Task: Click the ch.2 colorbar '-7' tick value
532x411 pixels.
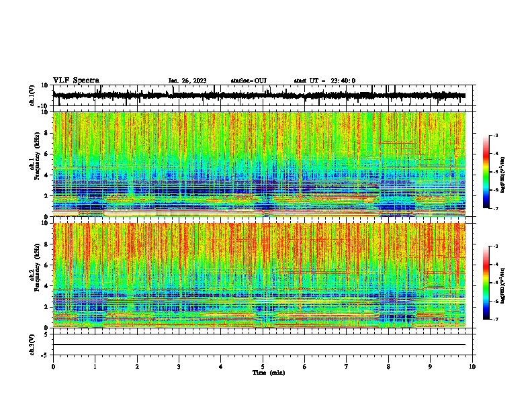Action: click(x=496, y=319)
